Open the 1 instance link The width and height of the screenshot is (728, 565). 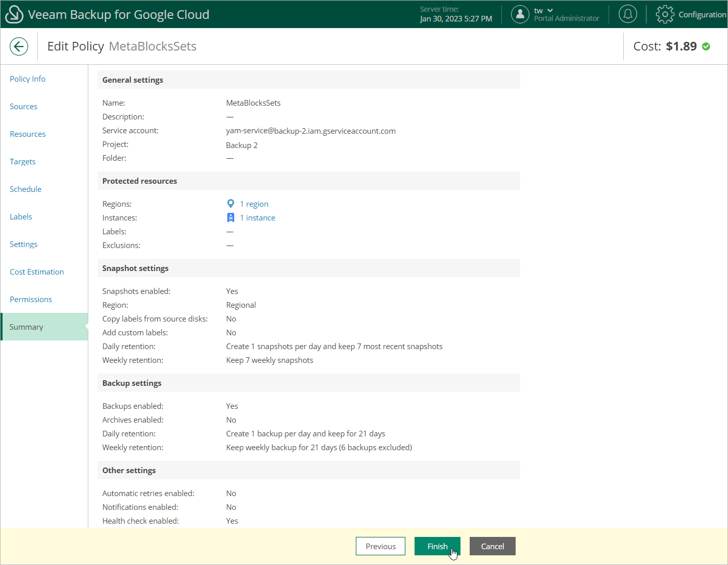tap(258, 217)
